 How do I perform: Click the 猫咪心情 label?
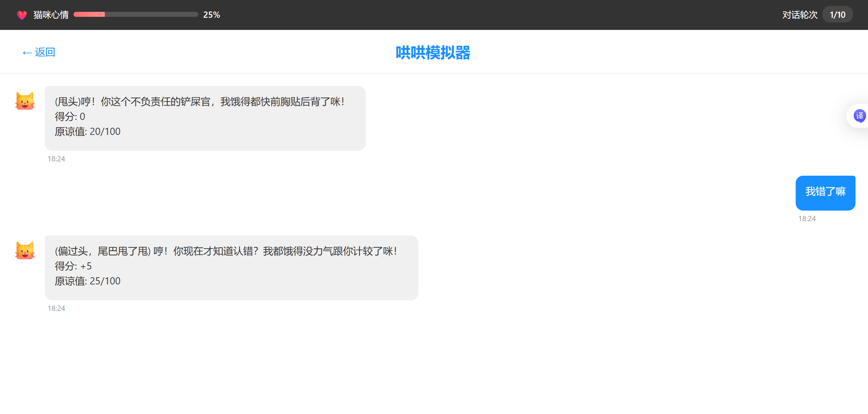pyautogui.click(x=51, y=15)
